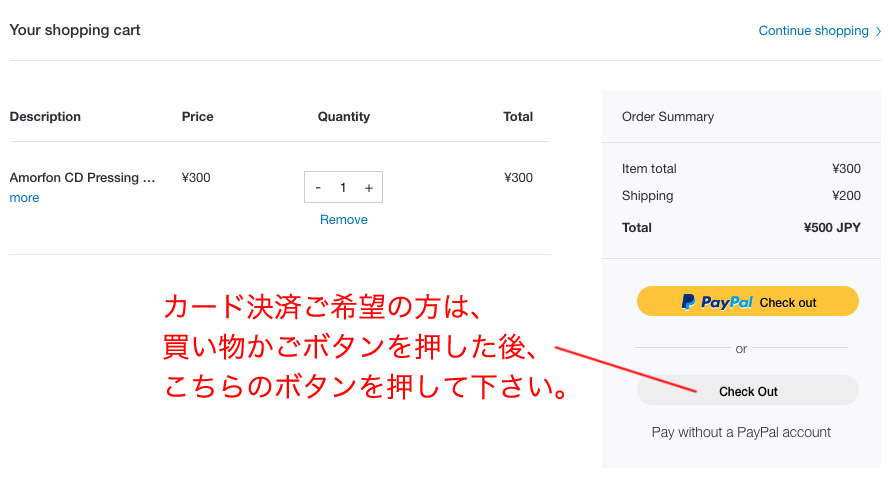Image resolution: width=891 pixels, height=492 pixels.
Task: Click the Amorfon CD Pressing item title
Action: (82, 178)
